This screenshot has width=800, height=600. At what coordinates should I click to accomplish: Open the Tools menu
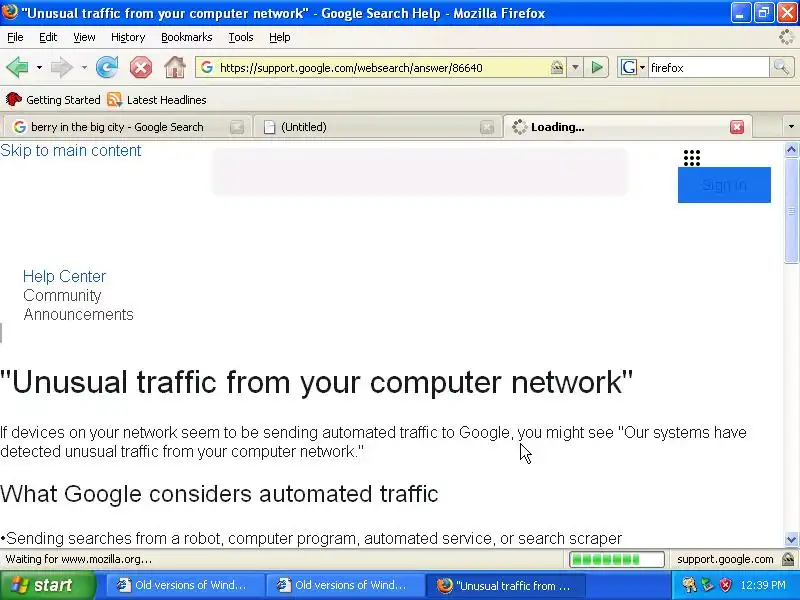click(241, 37)
